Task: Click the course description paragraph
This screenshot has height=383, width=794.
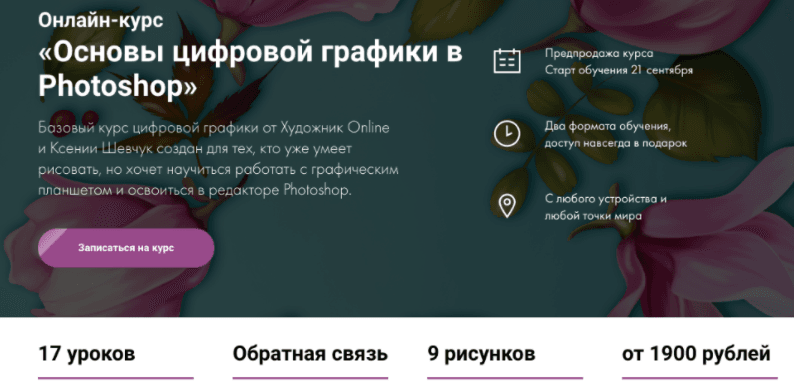Action: click(x=218, y=159)
